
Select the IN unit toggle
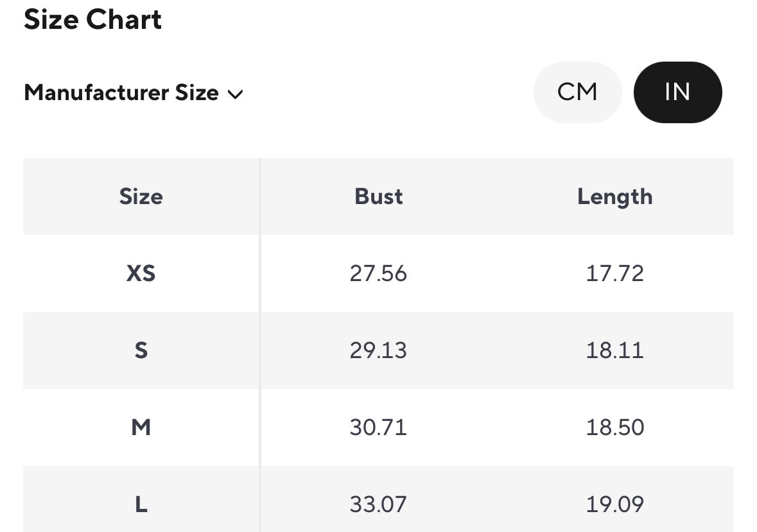tap(677, 92)
